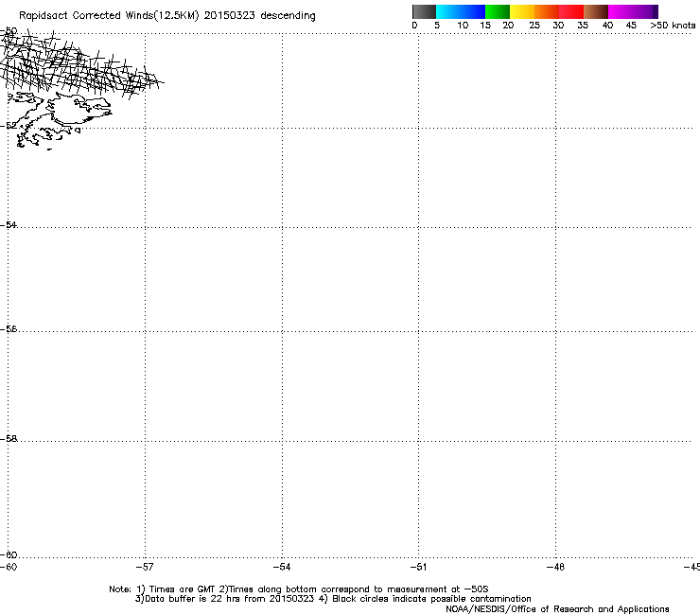Click the '-54' latitude label on left axis
This screenshot has width=700, height=615.
point(9,224)
